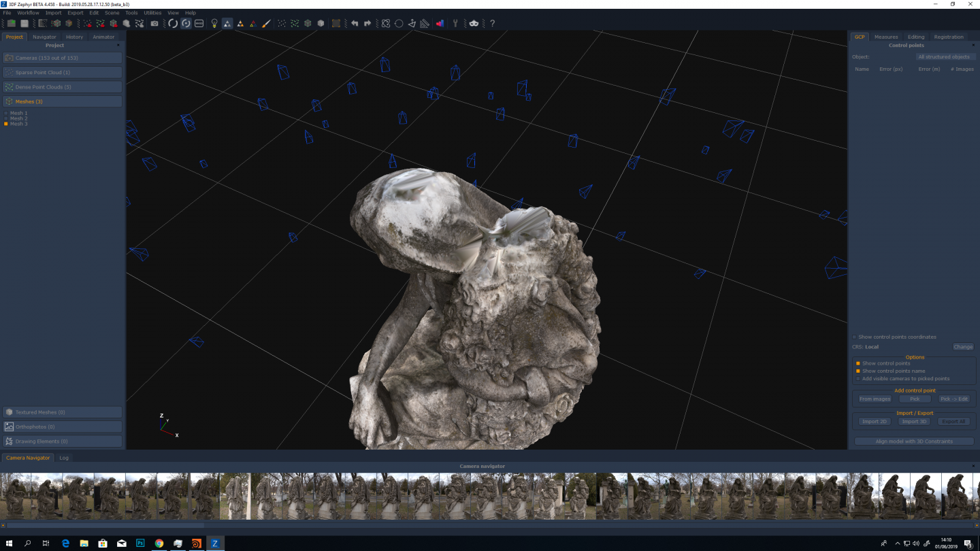Collapse the Meshes (3) section

click(63, 101)
